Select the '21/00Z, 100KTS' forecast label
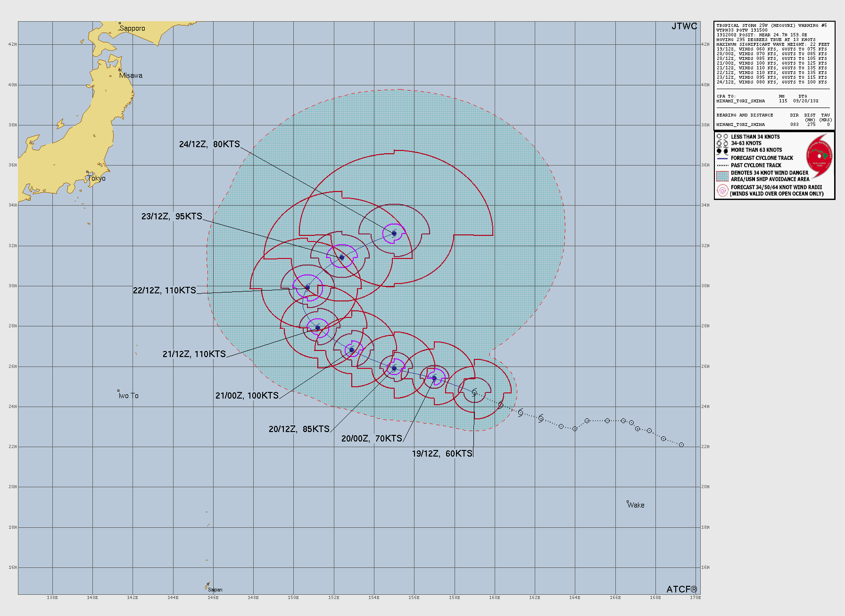This screenshot has width=845, height=616. tap(247, 396)
